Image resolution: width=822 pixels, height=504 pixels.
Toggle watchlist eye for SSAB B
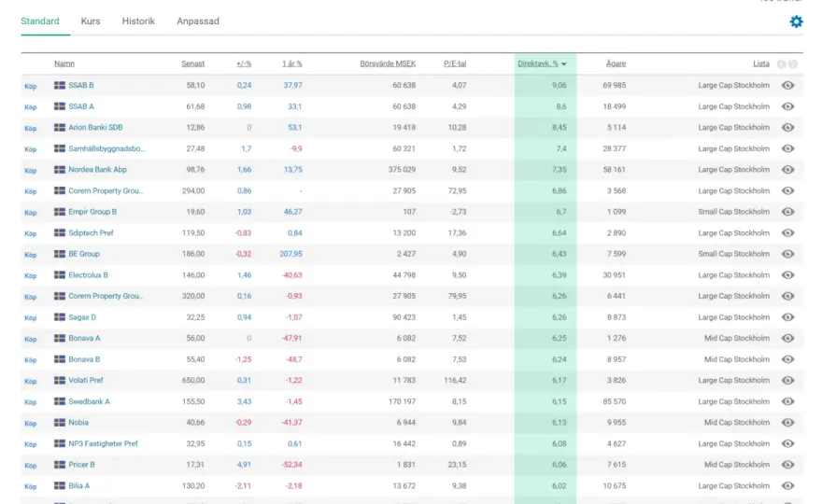coord(787,85)
